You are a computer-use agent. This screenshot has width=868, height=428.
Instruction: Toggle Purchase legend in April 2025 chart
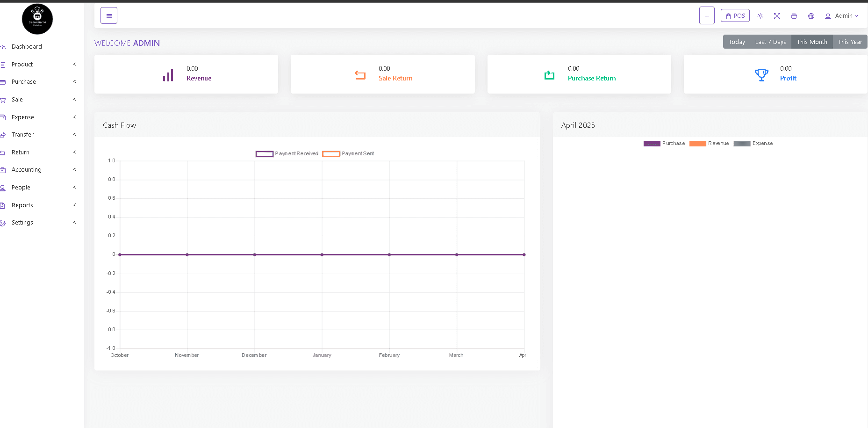coord(664,144)
